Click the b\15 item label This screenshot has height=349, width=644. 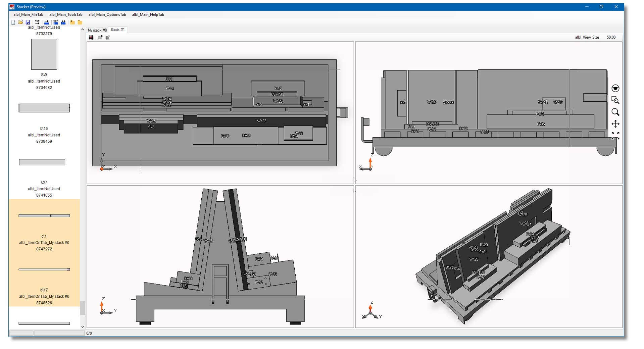coord(44,129)
